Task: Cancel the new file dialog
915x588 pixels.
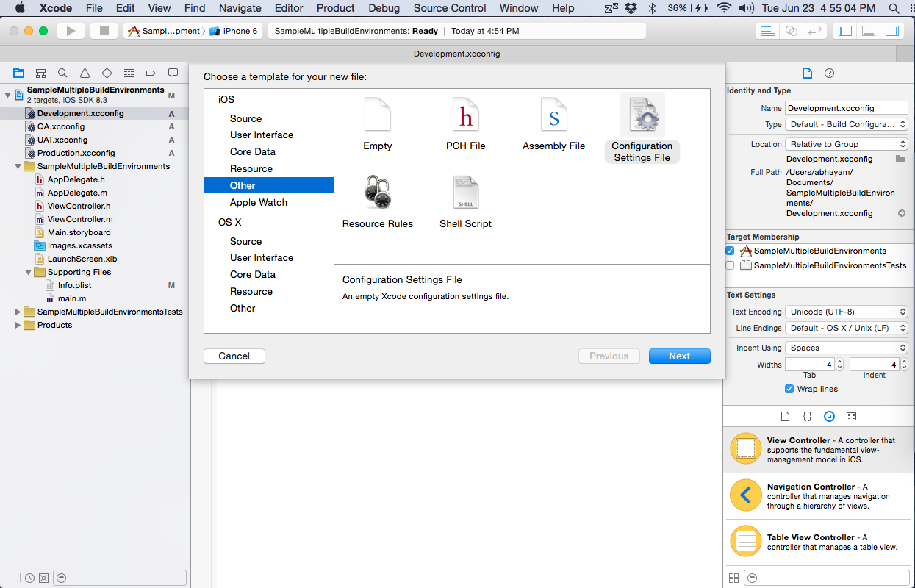Action: (234, 356)
